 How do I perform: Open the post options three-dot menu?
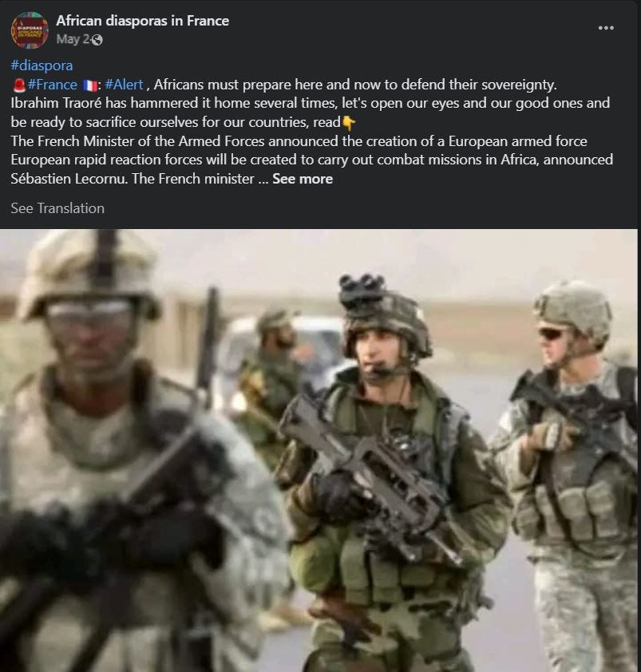coord(605,28)
